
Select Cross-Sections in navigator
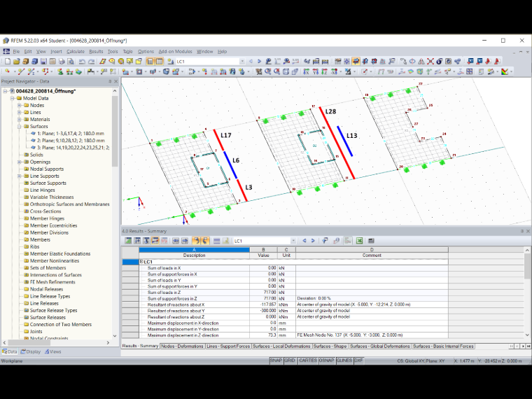pos(45,211)
